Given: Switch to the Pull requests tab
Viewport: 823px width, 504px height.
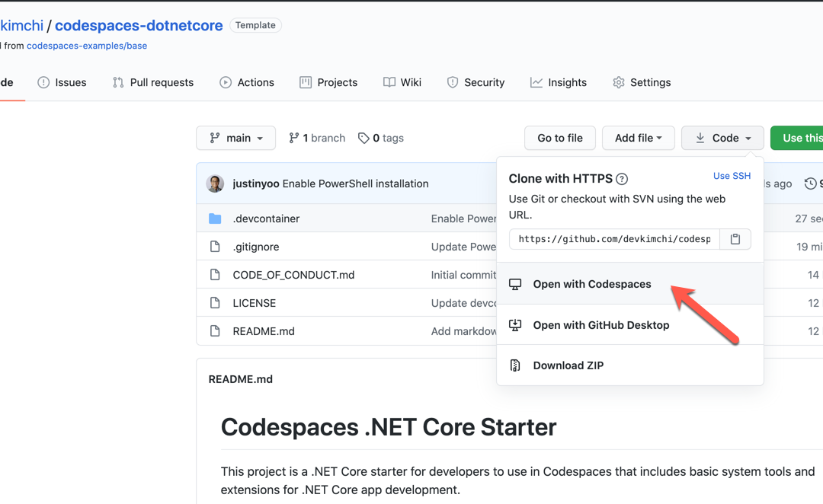Looking at the screenshot, I should (153, 82).
